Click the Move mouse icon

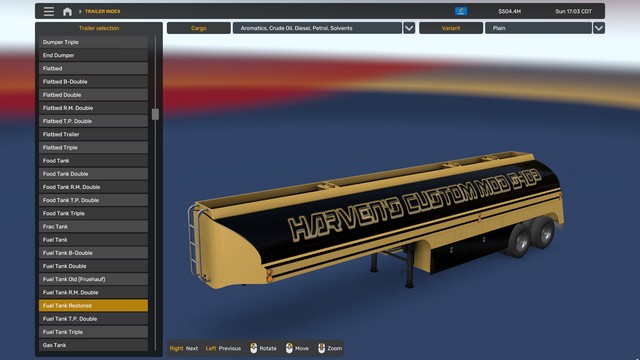(289, 348)
